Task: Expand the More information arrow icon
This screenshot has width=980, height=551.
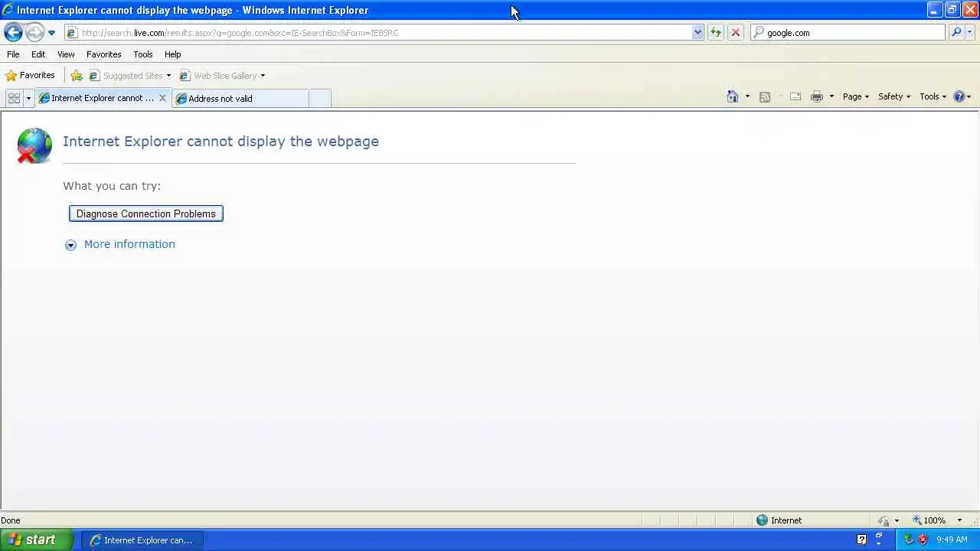Action: point(70,245)
